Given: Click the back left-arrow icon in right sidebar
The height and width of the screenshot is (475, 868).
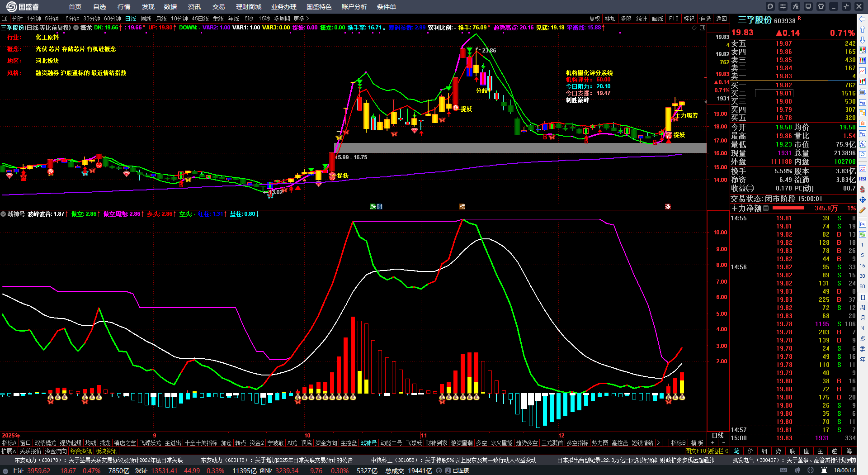Looking at the screenshot, I should tap(863, 19).
